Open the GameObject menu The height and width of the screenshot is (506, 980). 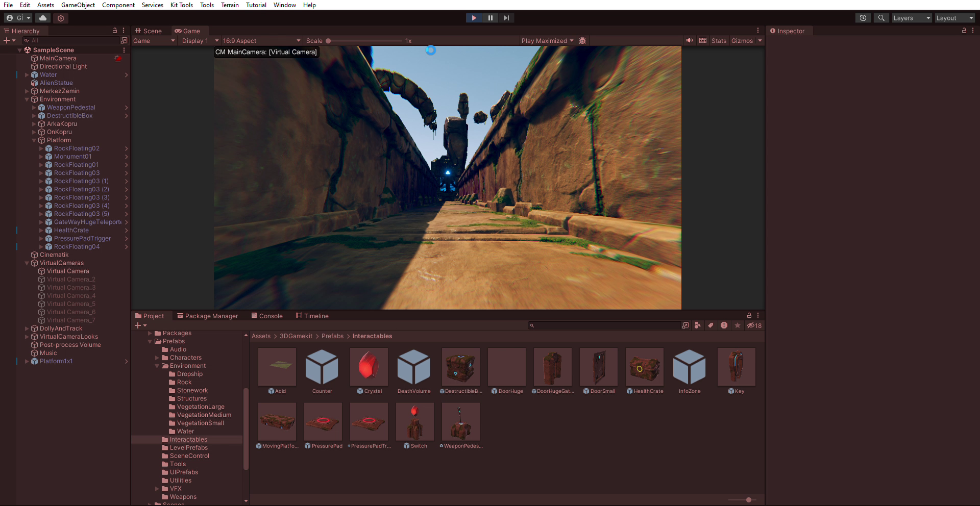tap(78, 5)
